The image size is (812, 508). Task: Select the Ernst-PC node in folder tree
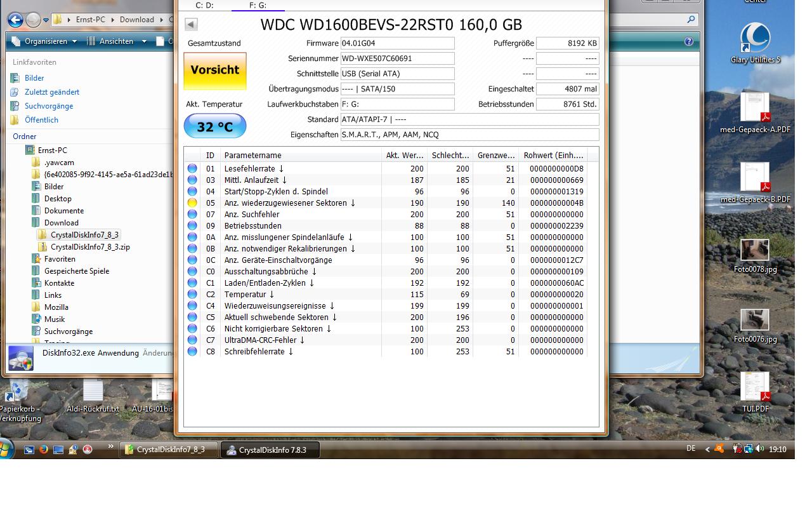point(52,150)
